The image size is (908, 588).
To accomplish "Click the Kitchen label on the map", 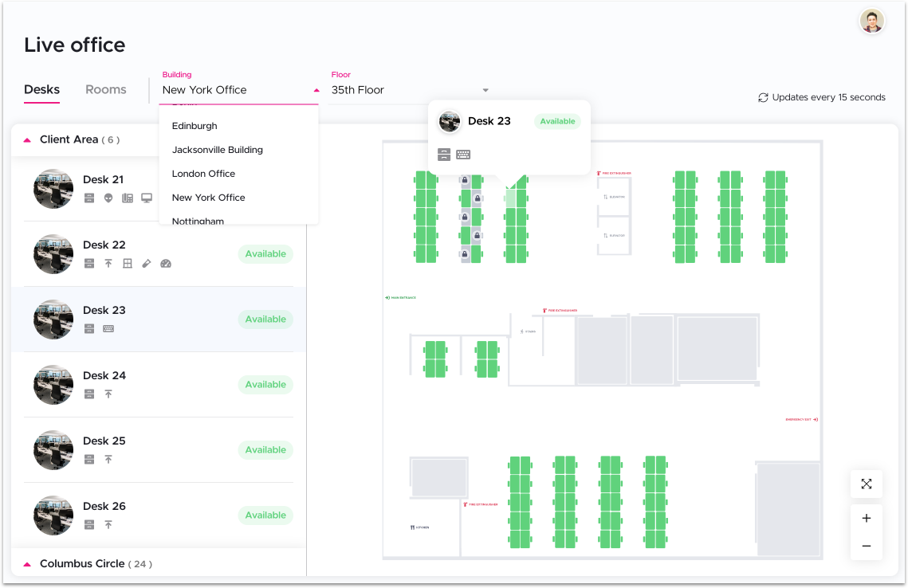I will [x=420, y=527].
